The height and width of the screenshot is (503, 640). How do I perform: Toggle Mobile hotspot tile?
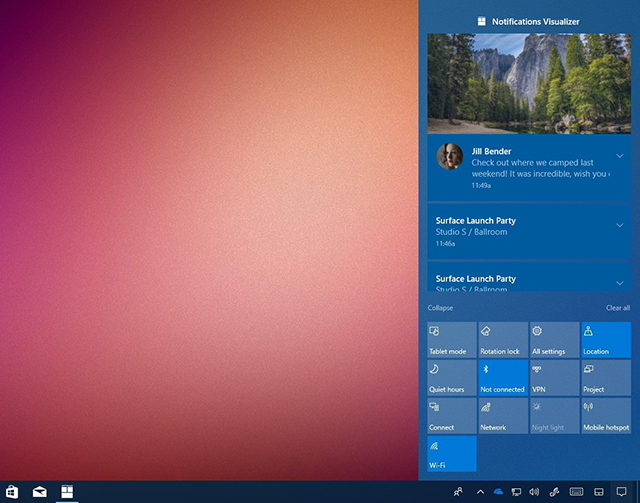click(x=606, y=416)
